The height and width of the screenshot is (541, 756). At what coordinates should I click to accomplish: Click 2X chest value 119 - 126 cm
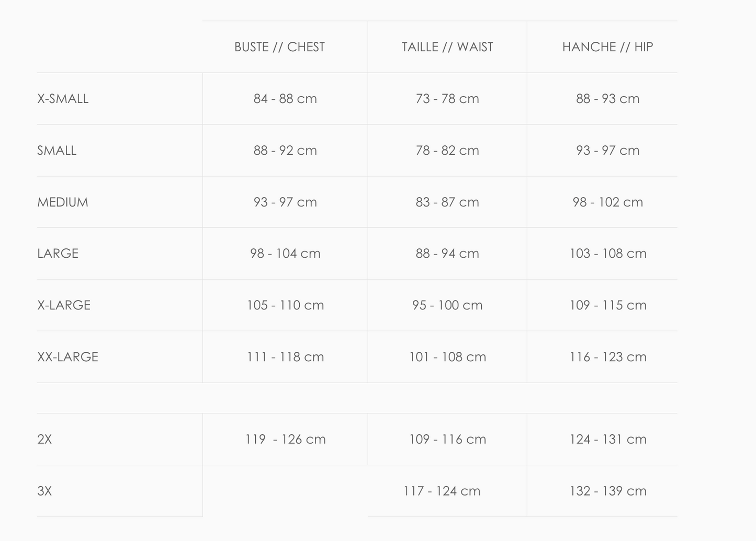(x=285, y=440)
